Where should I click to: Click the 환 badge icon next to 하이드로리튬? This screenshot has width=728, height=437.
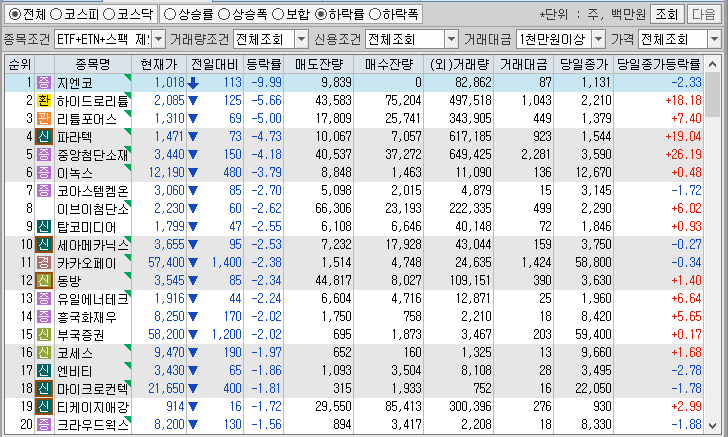(44, 101)
